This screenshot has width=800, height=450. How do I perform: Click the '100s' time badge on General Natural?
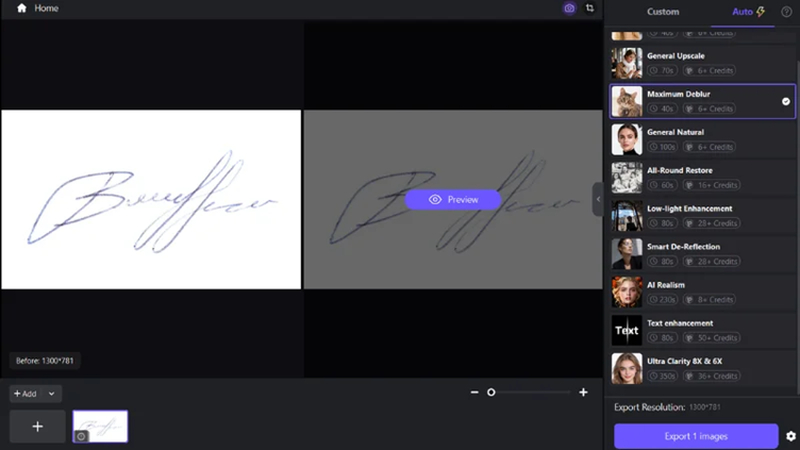663,147
